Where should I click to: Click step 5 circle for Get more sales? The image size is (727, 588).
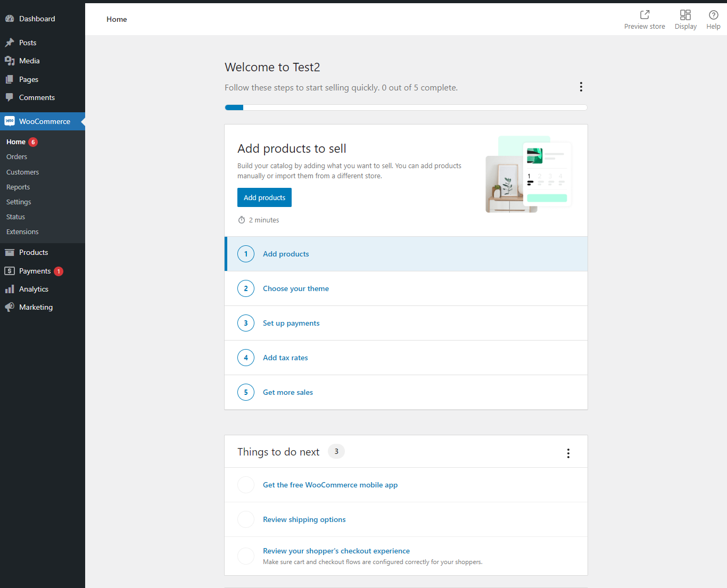(x=246, y=392)
